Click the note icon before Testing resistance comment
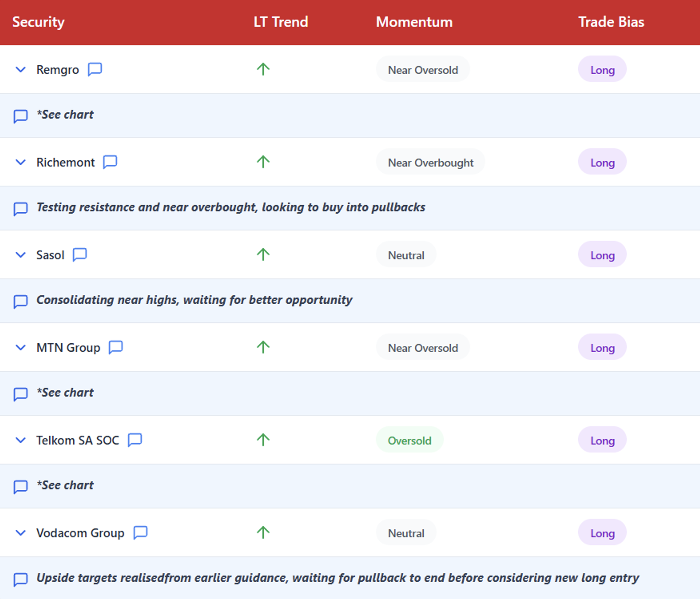Screen dimensions: 700x599 20,209
